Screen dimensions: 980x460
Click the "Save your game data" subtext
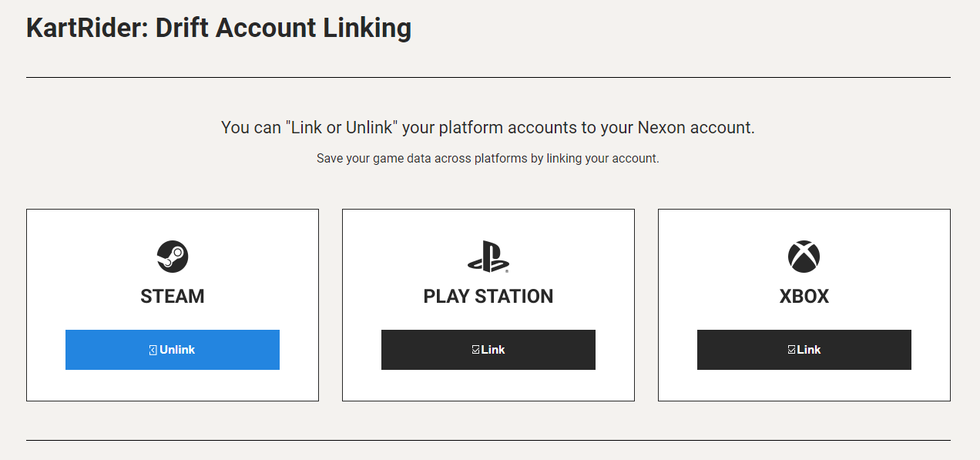[x=488, y=159]
